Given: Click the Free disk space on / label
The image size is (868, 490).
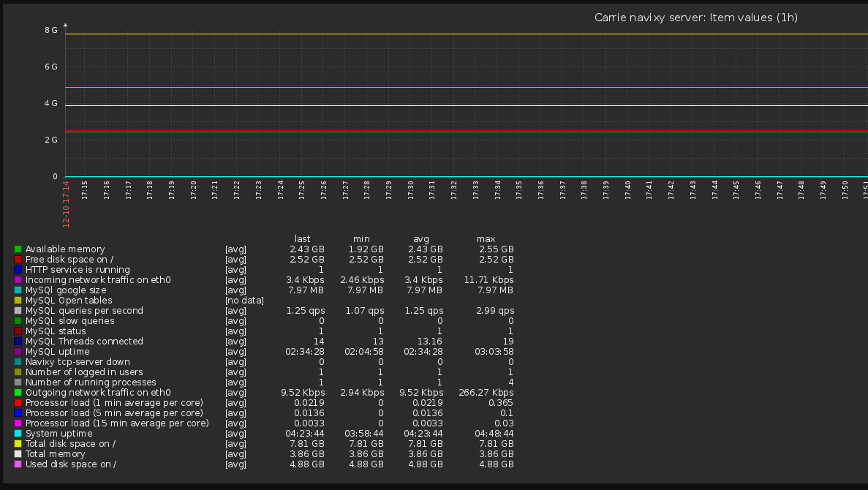Looking at the screenshot, I should pos(69,260).
